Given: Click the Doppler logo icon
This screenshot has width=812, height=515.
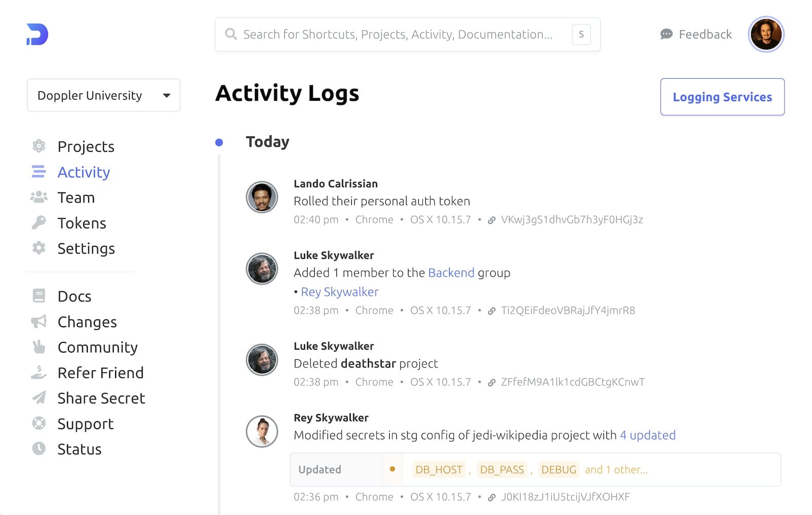Looking at the screenshot, I should 37,35.
